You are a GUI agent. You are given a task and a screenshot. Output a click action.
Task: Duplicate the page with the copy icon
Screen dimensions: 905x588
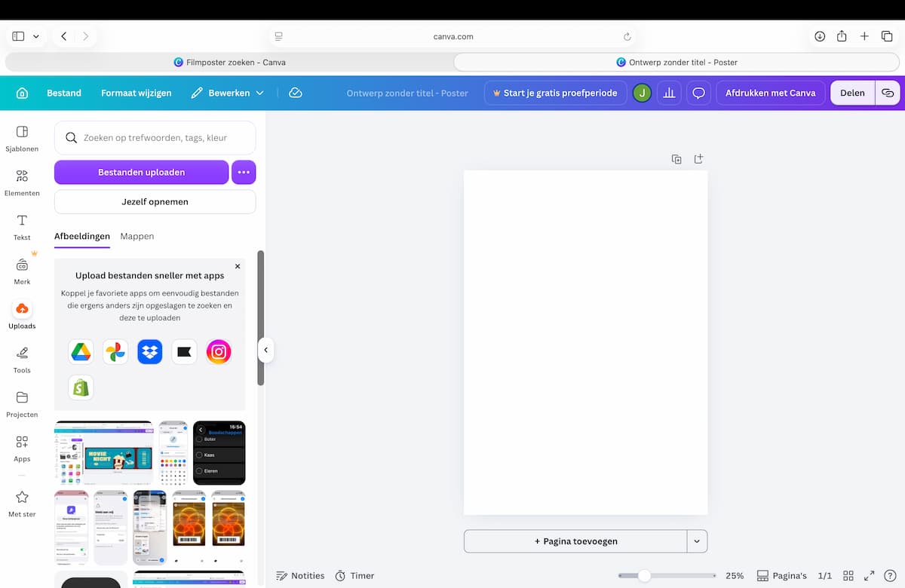[x=676, y=159]
